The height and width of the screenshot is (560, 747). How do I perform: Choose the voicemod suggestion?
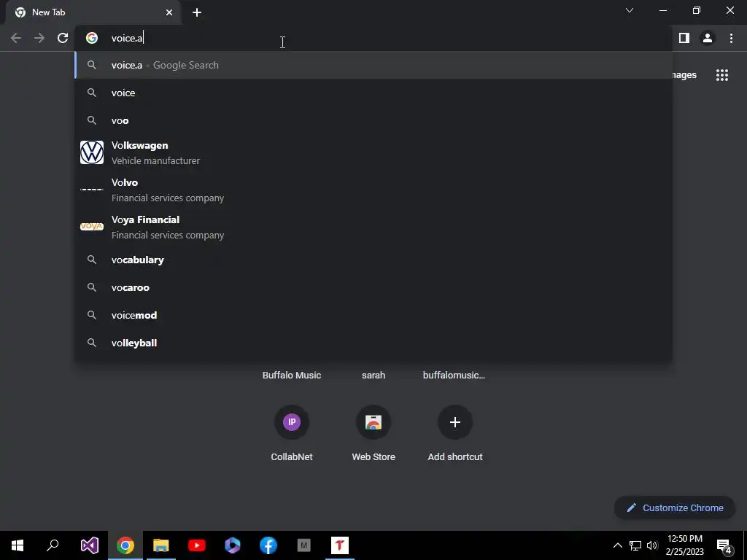click(x=373, y=315)
